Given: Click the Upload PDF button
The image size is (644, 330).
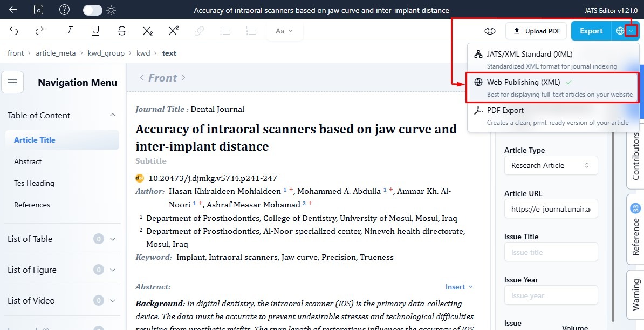Looking at the screenshot, I should 536,31.
